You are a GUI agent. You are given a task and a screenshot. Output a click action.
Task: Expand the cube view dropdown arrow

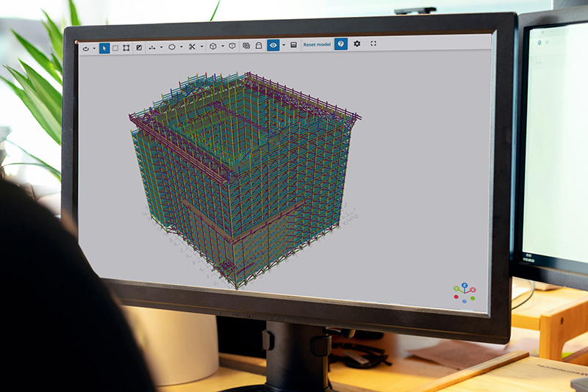point(223,46)
